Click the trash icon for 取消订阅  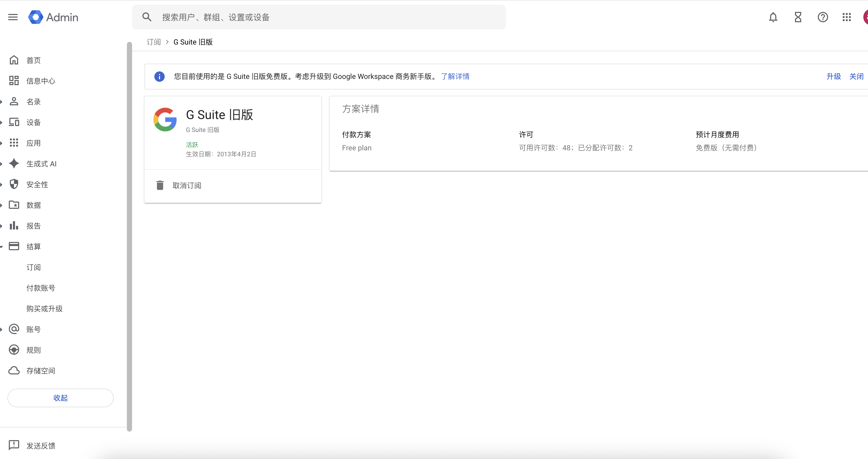point(160,185)
